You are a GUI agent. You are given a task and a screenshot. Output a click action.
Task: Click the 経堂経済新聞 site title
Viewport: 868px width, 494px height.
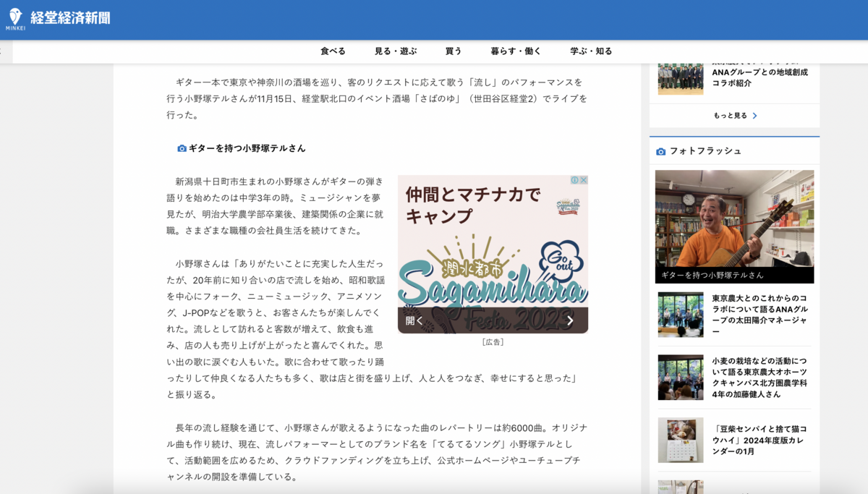coord(70,18)
